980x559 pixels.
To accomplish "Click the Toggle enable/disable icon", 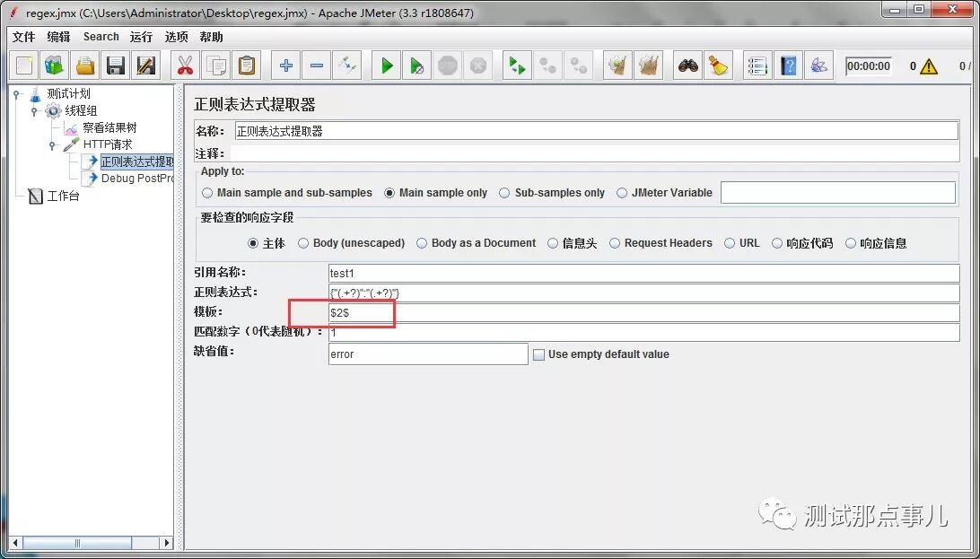I will coord(347,66).
